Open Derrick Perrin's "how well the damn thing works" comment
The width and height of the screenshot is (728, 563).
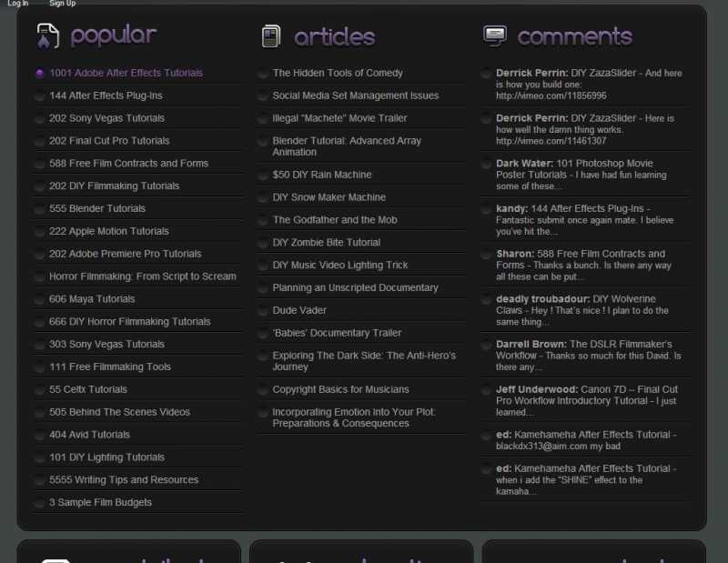[585, 129]
